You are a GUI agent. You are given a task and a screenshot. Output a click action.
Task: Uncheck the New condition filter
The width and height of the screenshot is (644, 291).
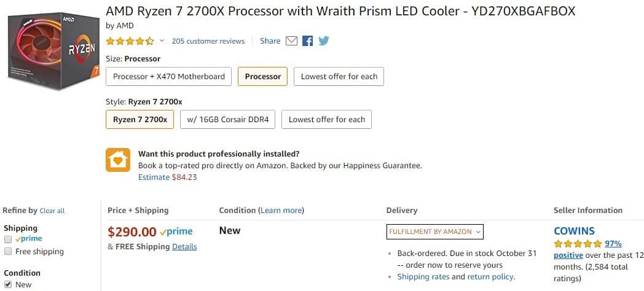point(9,284)
